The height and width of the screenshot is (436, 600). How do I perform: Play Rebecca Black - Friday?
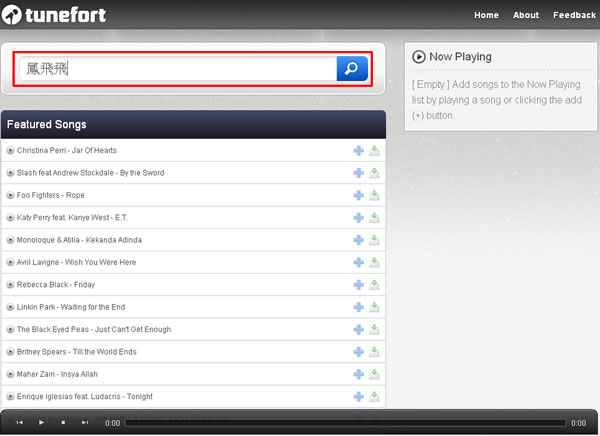[10, 285]
